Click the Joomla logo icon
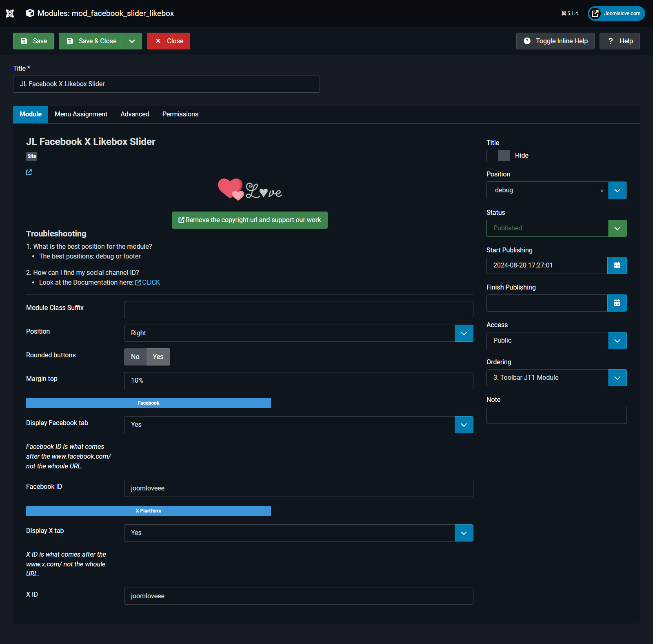Viewport: 653px width, 644px height. (x=10, y=13)
